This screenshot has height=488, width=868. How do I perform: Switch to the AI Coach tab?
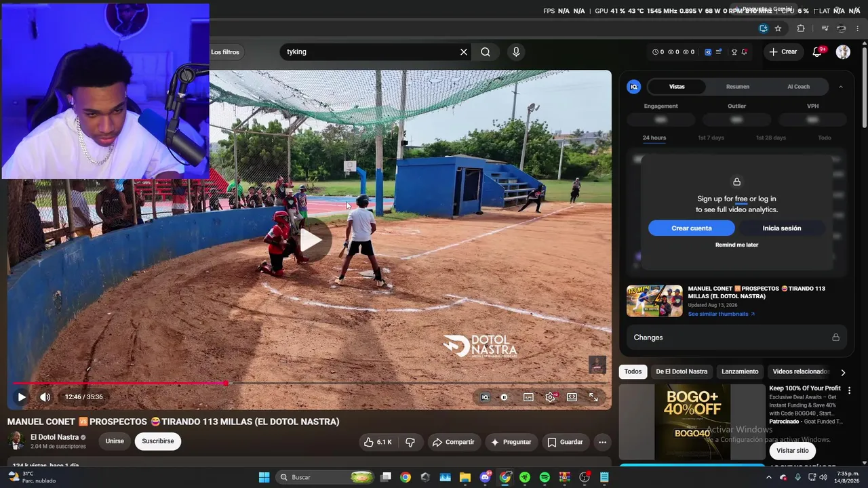(x=798, y=87)
